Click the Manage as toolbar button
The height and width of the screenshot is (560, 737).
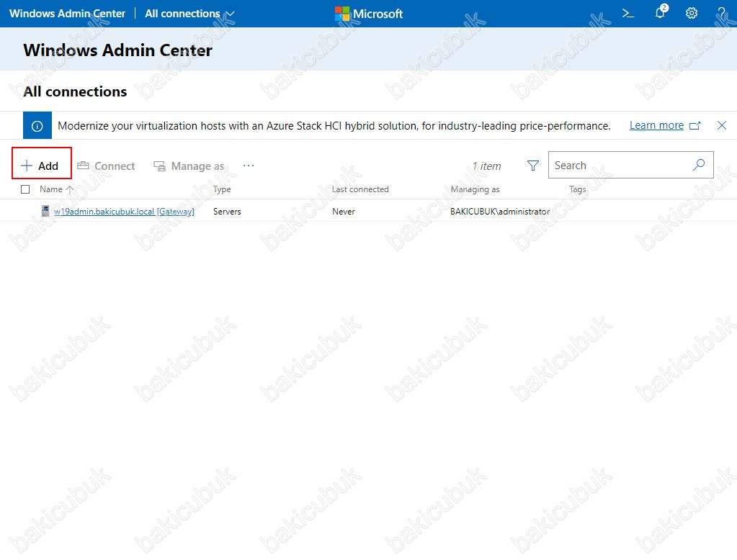[x=189, y=166]
